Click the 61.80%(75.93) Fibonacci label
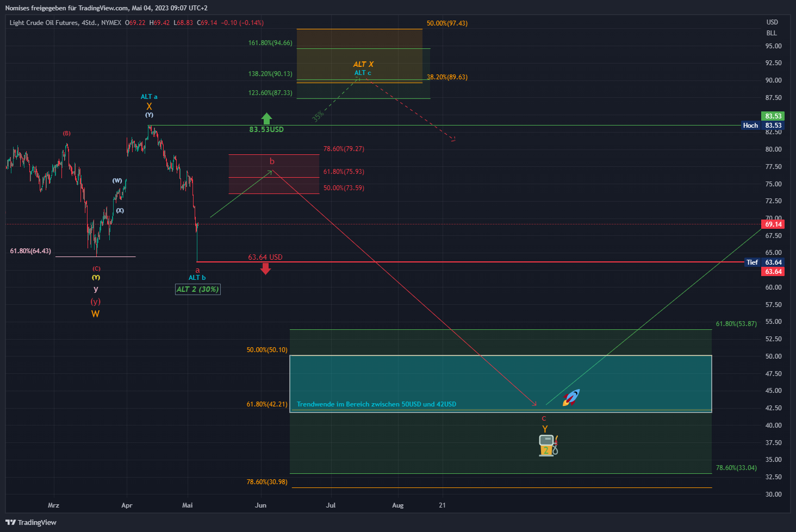This screenshot has height=532, width=796. click(344, 172)
